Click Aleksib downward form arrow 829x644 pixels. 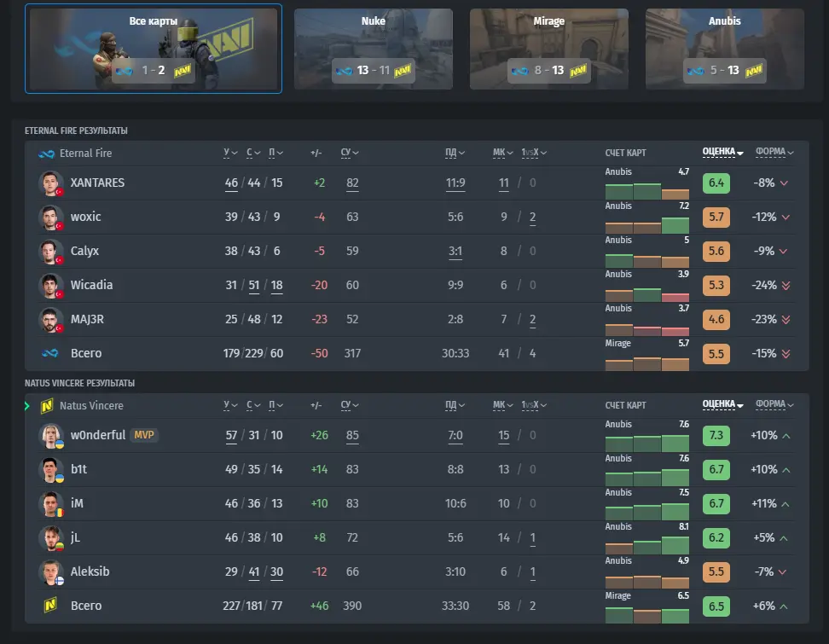pyautogui.click(x=782, y=572)
